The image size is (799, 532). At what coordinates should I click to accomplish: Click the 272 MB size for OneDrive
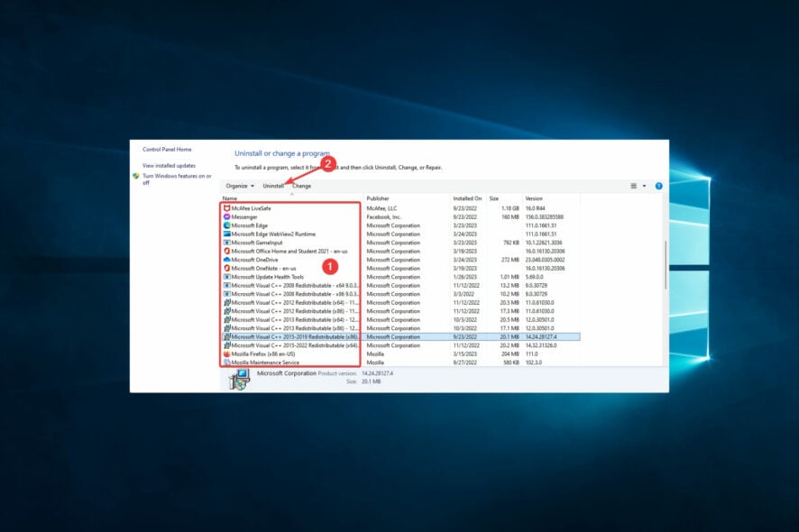[510, 260]
